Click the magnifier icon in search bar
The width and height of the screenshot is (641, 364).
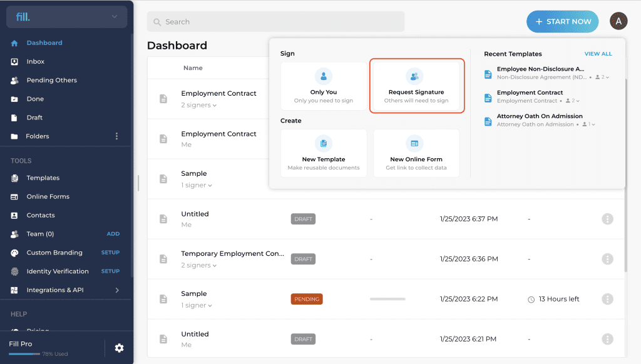(157, 22)
